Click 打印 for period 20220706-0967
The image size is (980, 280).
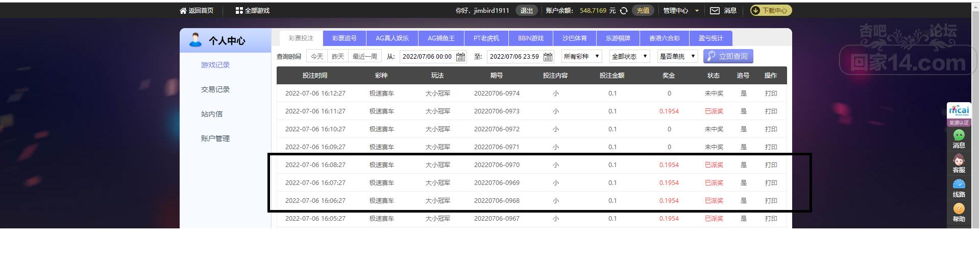pos(771,219)
